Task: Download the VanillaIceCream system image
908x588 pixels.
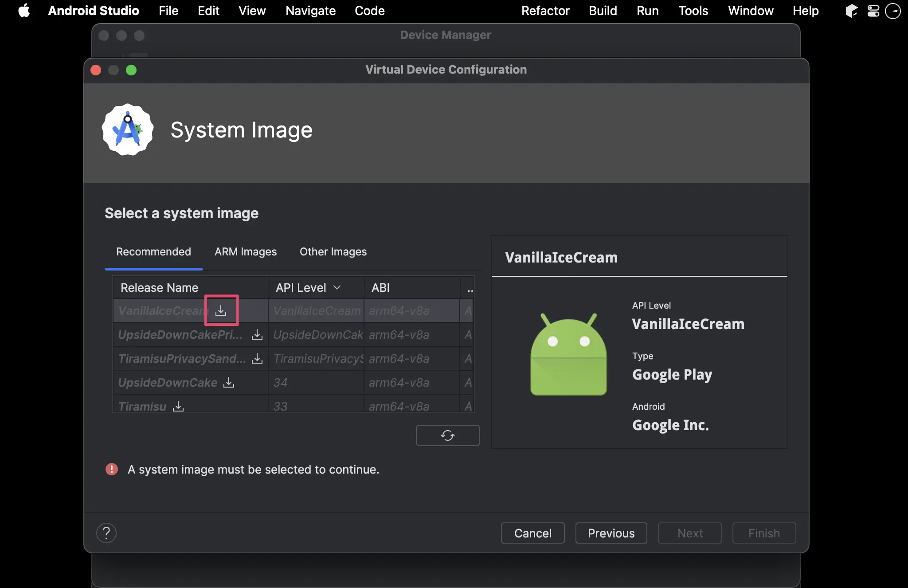Action: 221,310
